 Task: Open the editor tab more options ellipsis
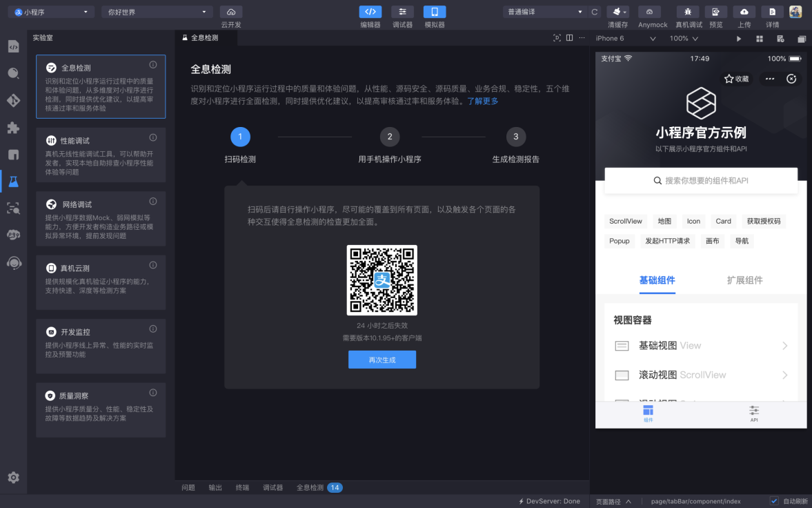coord(582,38)
